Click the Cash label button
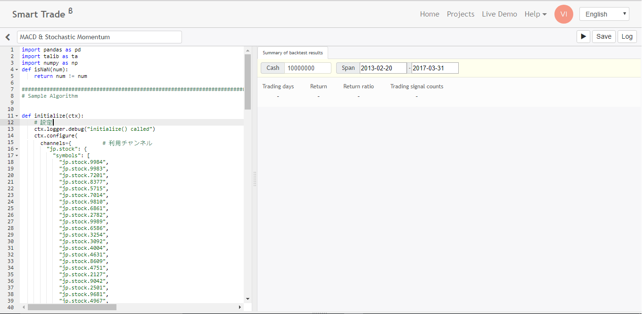This screenshot has width=644, height=314. point(272,68)
